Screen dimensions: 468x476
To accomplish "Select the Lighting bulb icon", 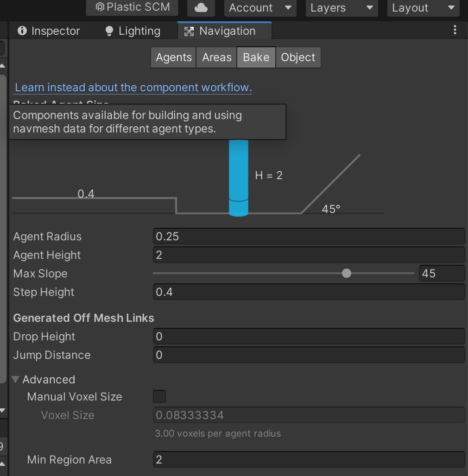I will (109, 31).
